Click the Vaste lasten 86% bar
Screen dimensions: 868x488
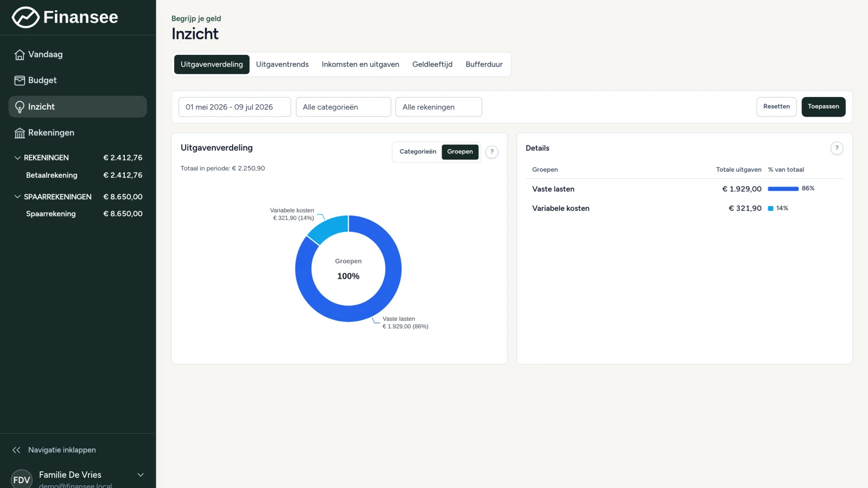(x=783, y=189)
